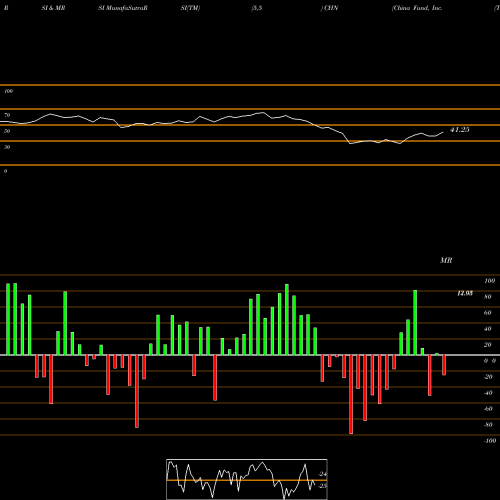Click the 'SI & MR' header text
This screenshot has height=500, width=500.
coord(53,8)
